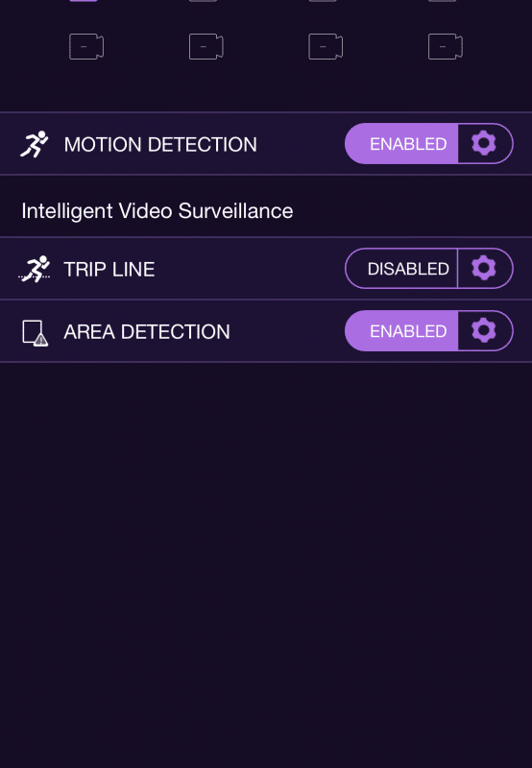The image size is (532, 768).
Task: Select the third camera slot icon
Action: click(326, 46)
